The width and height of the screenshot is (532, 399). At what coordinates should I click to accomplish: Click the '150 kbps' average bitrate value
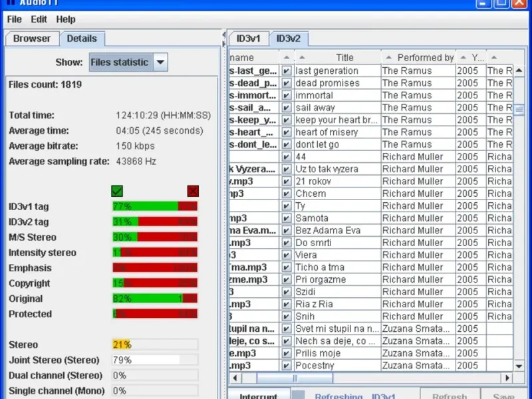point(135,146)
